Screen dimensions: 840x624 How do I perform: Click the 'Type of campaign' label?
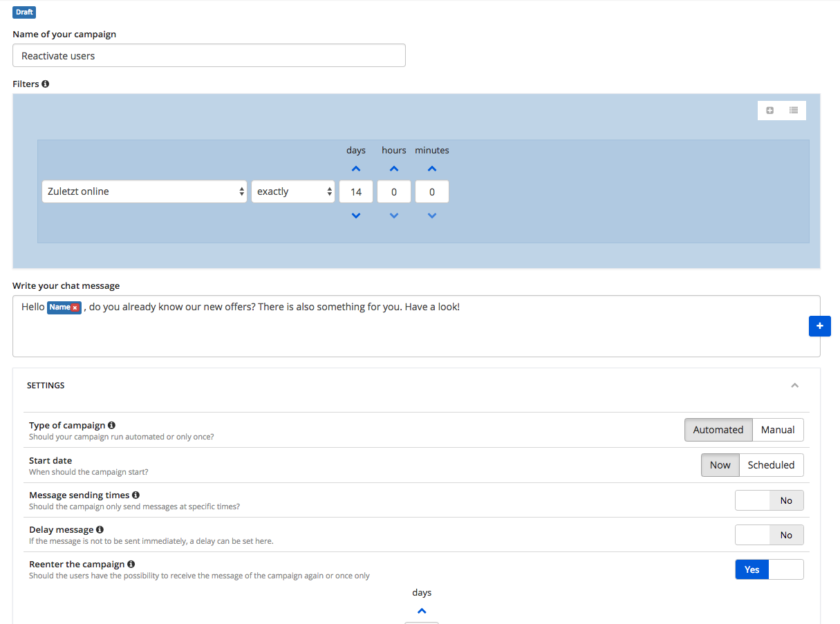coord(67,426)
